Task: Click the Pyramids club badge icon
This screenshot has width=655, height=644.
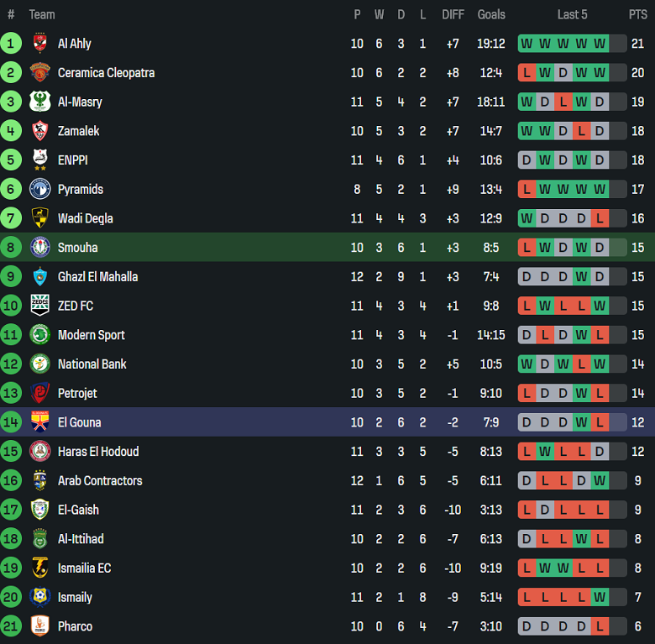Action: pos(39,189)
